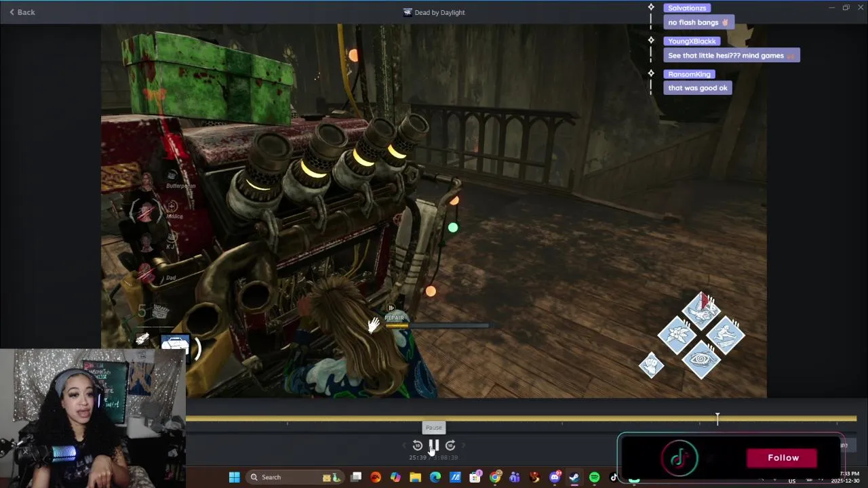Close the Dead by Daylight window

point(859,7)
